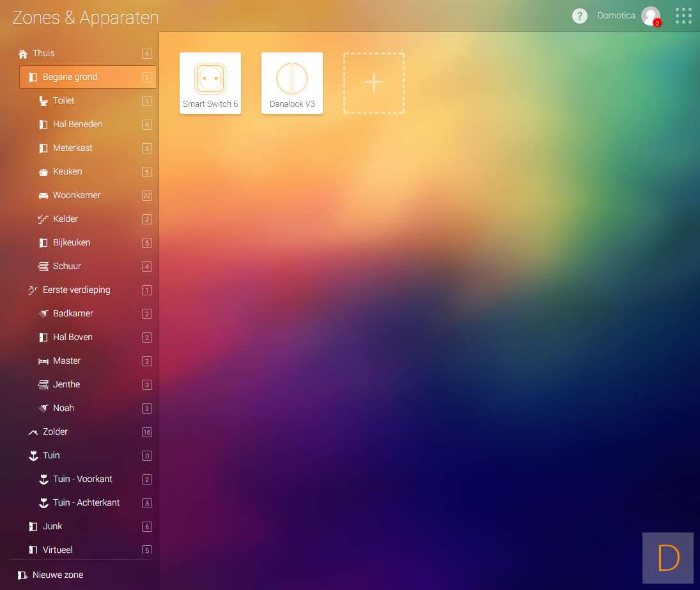700x590 pixels.
Task: Click the Domotica account name
Action: [x=616, y=16]
